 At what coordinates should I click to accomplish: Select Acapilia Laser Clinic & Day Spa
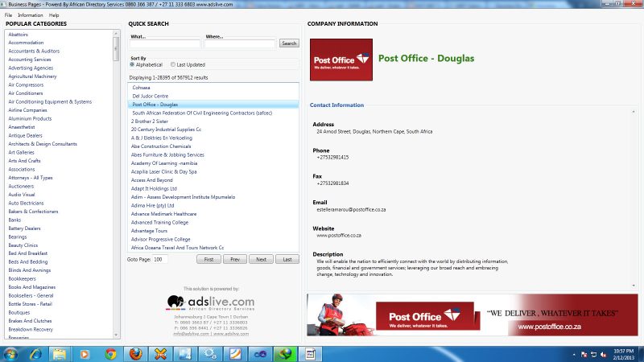coord(164,172)
